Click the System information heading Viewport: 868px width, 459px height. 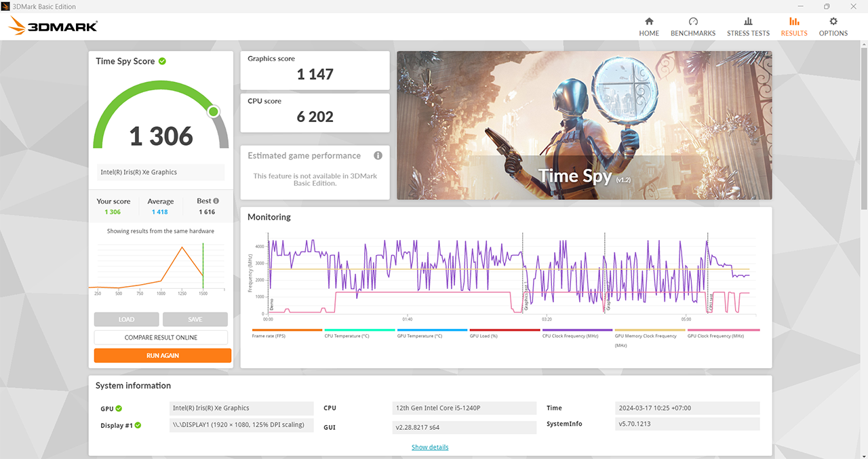click(133, 386)
